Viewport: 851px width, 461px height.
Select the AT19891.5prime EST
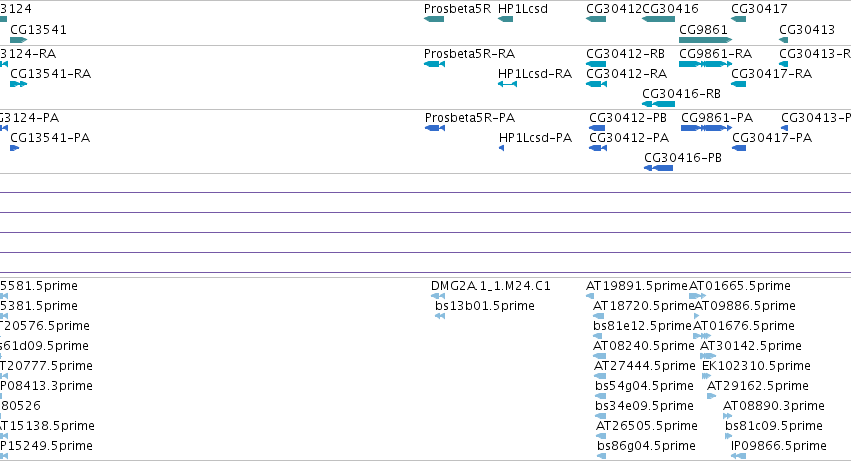[590, 296]
